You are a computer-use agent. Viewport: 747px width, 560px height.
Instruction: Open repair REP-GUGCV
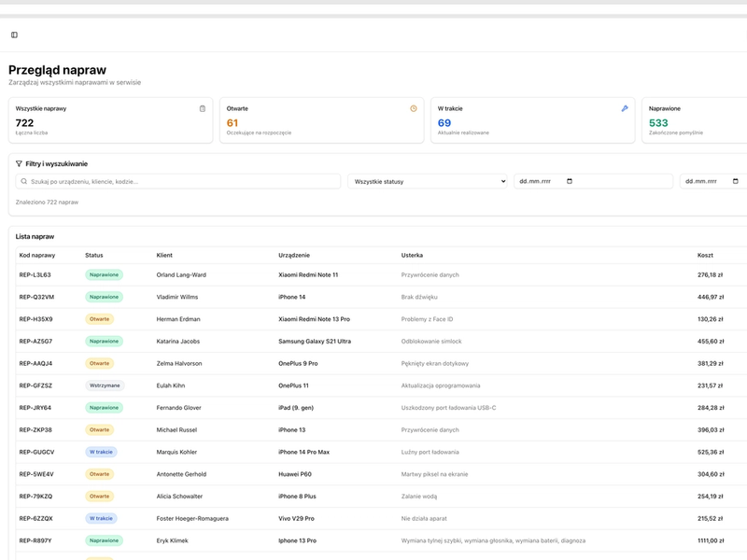click(x=36, y=452)
